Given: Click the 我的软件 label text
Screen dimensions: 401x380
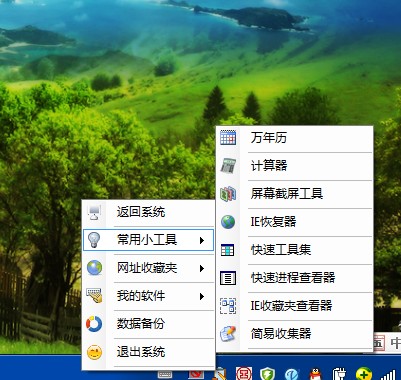Looking at the screenshot, I should (141, 296).
